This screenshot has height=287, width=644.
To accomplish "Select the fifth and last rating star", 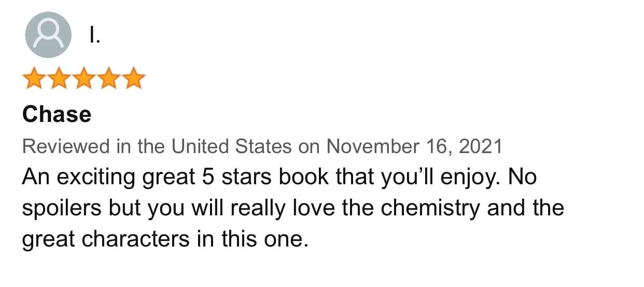I will click(x=133, y=78).
